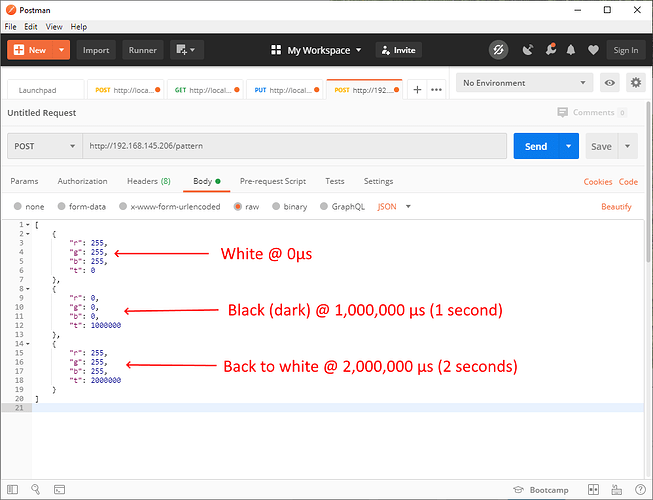Collapse the fold arrow on line 1
653x500 pixels.
[x=28, y=224]
